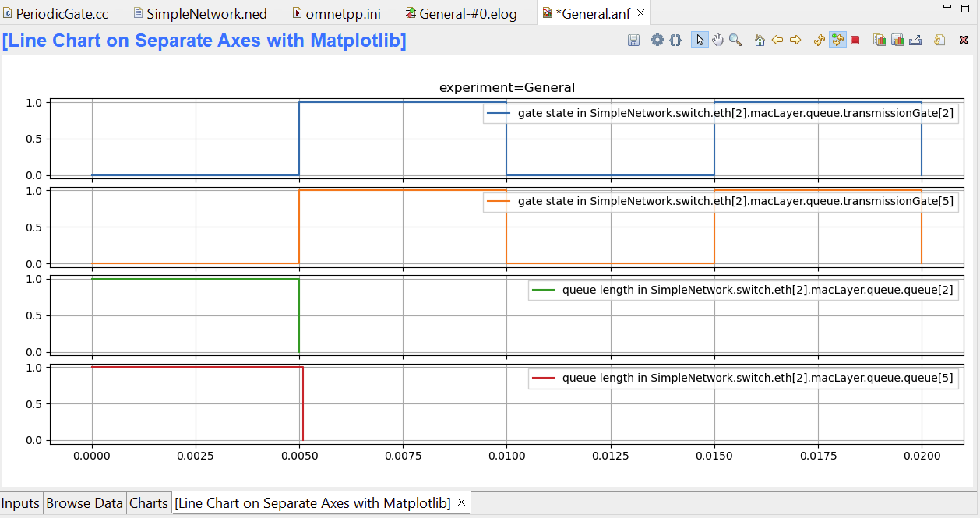The image size is (980, 518).
Task: Click the 0.0000 x-axis tick label
Action: coord(92,456)
